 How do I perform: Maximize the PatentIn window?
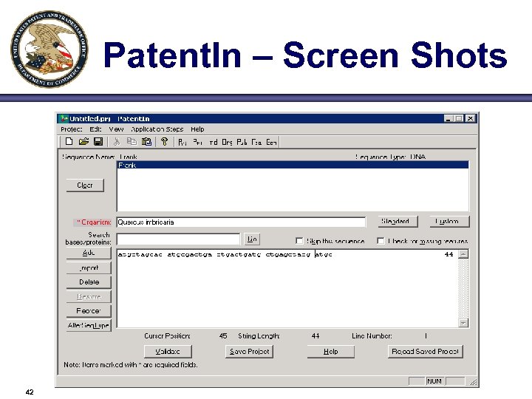point(459,119)
